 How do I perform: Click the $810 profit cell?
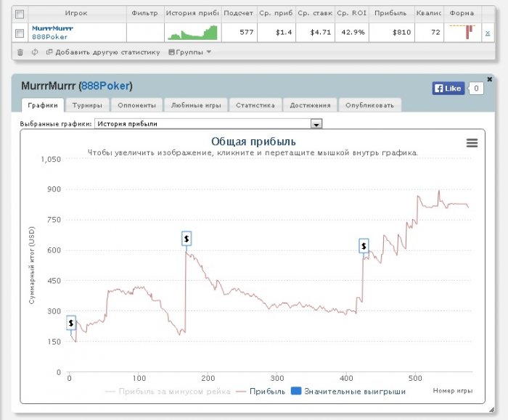tap(392, 33)
